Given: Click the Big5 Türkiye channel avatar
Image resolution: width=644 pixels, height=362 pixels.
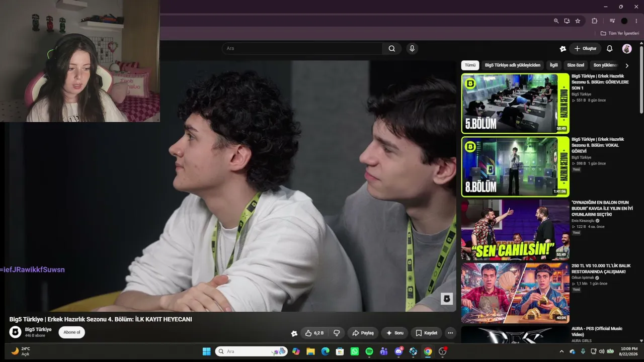Looking at the screenshot, I should pyautogui.click(x=16, y=332).
